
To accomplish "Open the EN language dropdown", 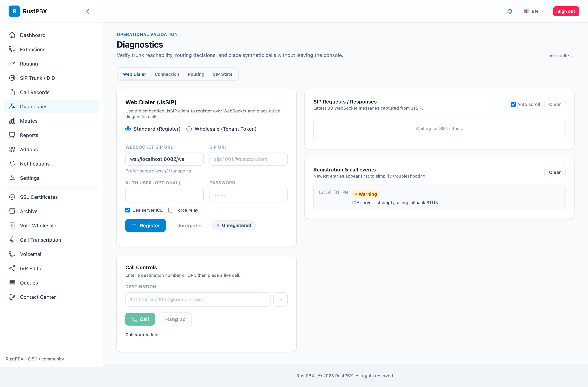I will click(534, 11).
